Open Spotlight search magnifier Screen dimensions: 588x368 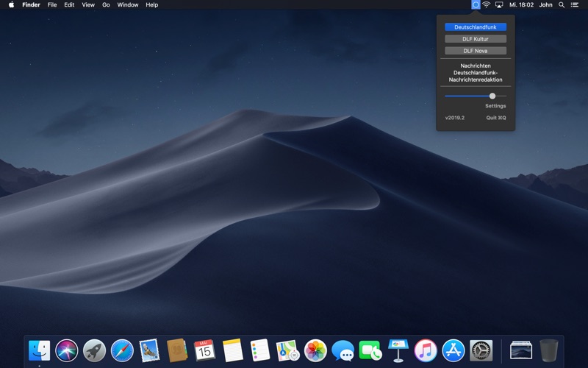click(562, 4)
